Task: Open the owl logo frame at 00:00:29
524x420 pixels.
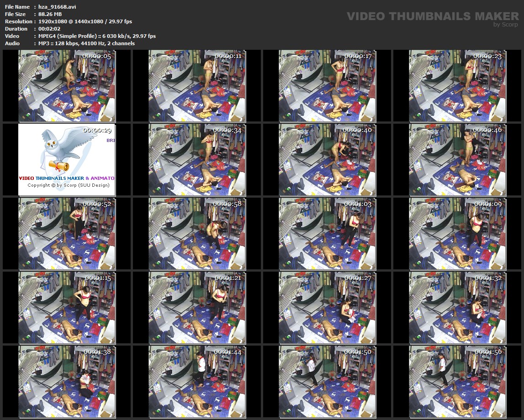Action: 67,160
